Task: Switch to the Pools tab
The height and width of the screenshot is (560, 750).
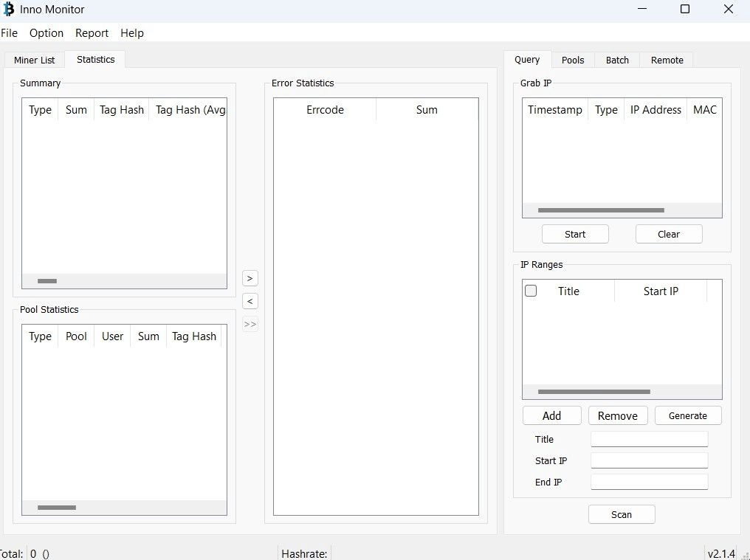Action: 573,61
